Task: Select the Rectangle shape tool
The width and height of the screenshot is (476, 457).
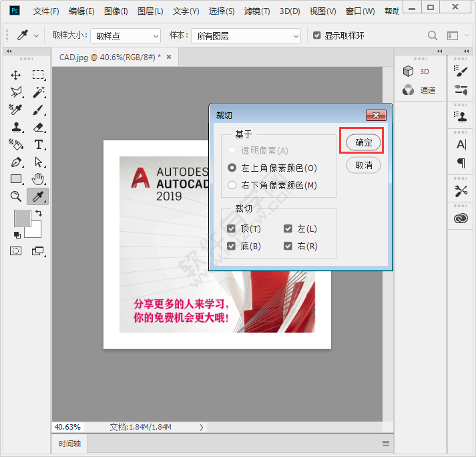Action: coord(16,179)
